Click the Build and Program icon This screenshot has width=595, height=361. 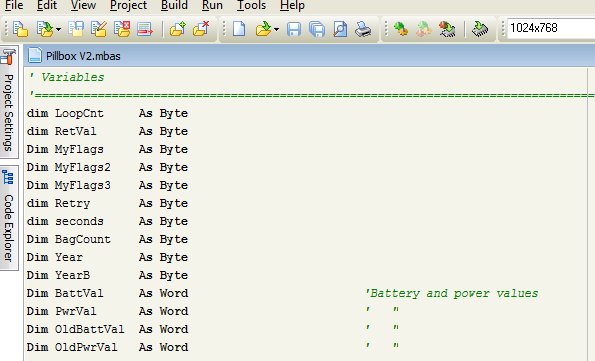tap(447, 29)
